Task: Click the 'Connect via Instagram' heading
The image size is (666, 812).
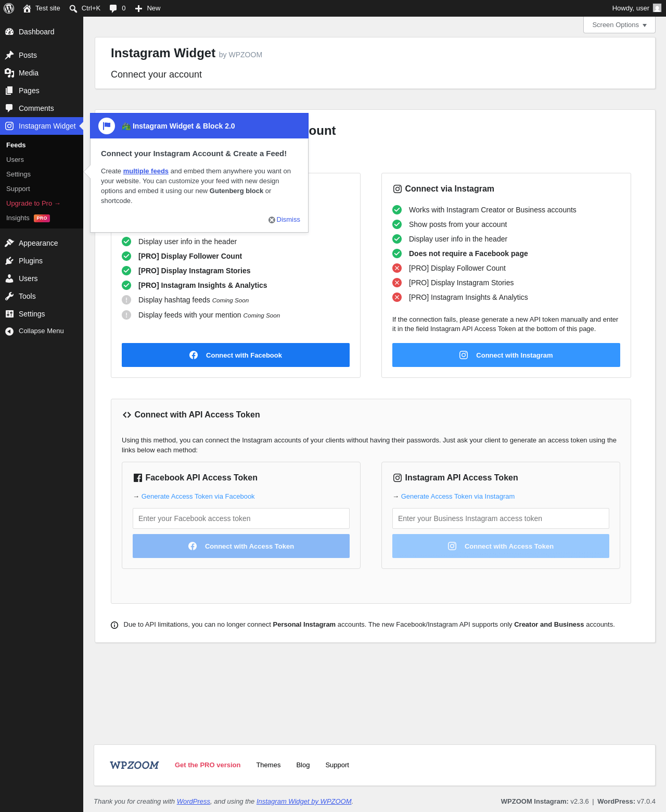Action: click(x=450, y=189)
